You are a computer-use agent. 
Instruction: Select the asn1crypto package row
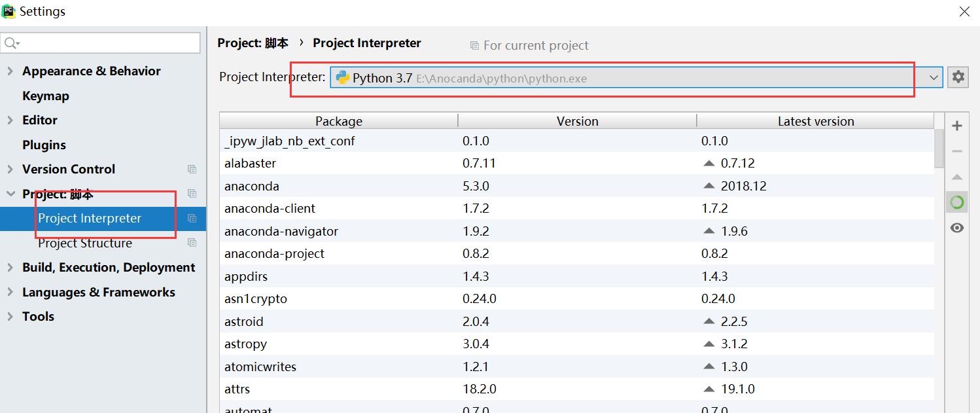click(576, 298)
